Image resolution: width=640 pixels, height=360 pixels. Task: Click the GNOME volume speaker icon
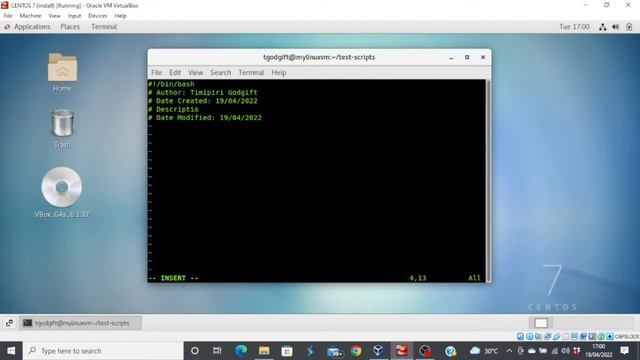tap(616, 27)
